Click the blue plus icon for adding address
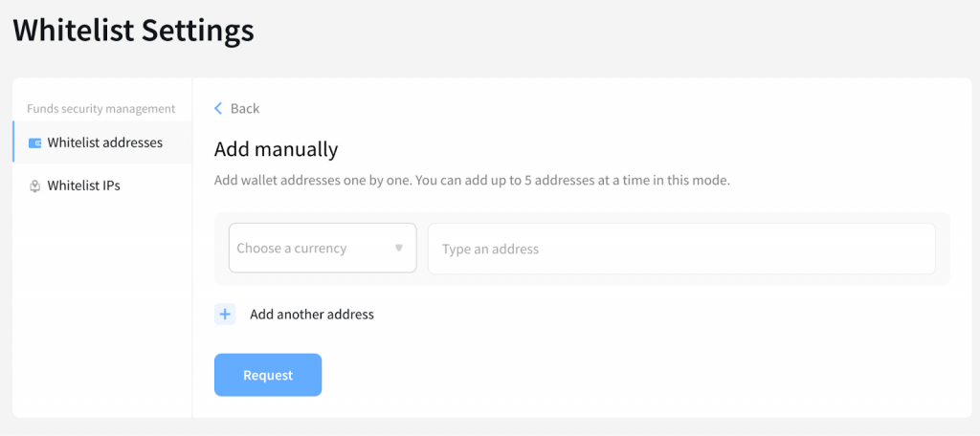 click(x=225, y=315)
